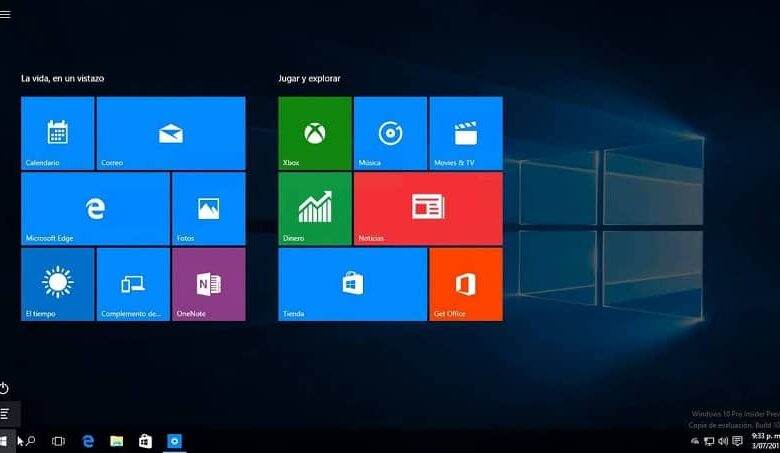Open the Música tile
Viewport: 780px width, 453px height.
[x=390, y=133]
